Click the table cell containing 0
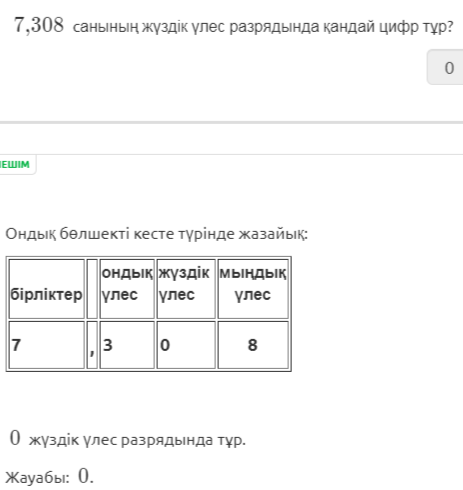Viewport: 463px width, 490px height. coord(186,345)
